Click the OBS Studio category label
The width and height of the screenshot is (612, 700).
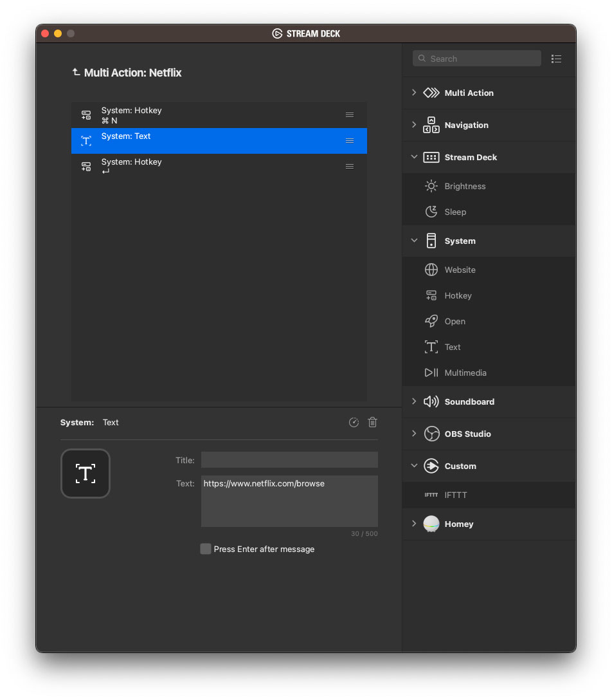click(x=467, y=434)
